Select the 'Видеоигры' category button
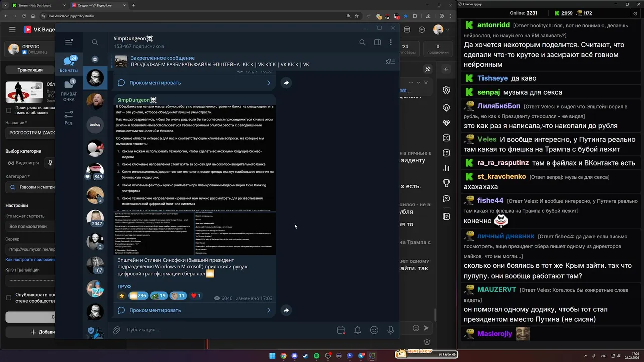Screen dimensions: 644x362 point(24,163)
